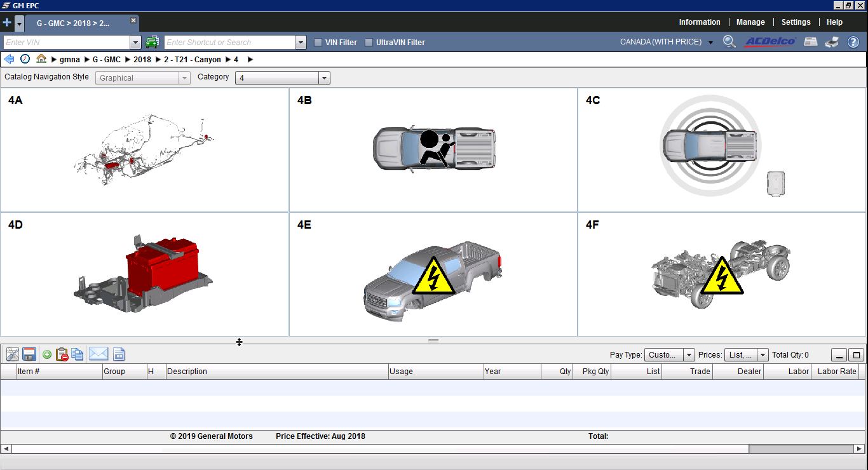Click the green add item icon
This screenshot has height=470, width=868.
pyautogui.click(x=47, y=354)
